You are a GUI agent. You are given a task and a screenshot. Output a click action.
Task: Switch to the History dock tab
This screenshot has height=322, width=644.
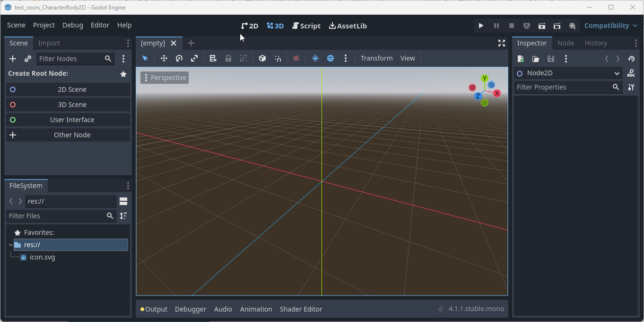tap(596, 43)
